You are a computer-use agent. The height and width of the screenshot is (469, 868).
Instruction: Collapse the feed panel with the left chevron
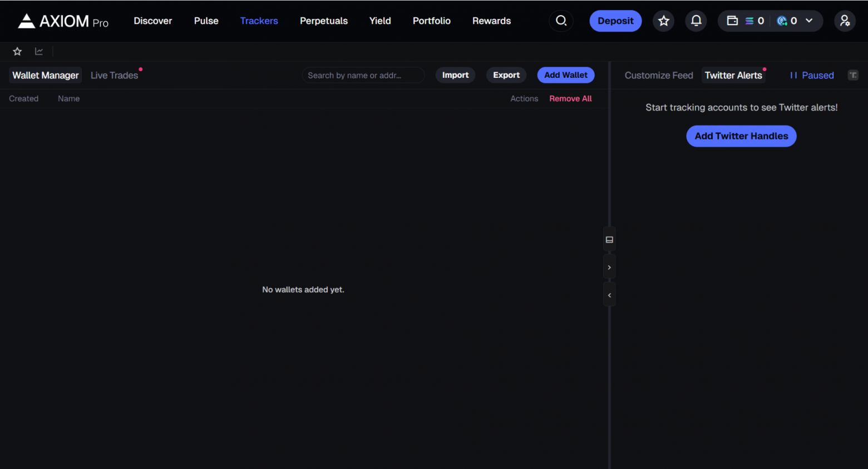tap(609, 294)
